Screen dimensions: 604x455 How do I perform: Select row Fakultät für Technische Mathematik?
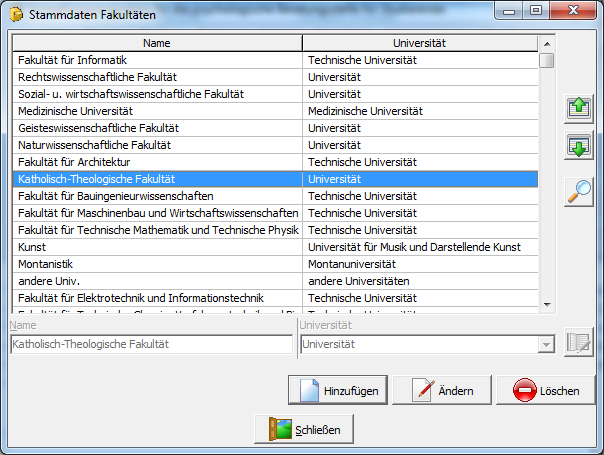click(x=275, y=230)
